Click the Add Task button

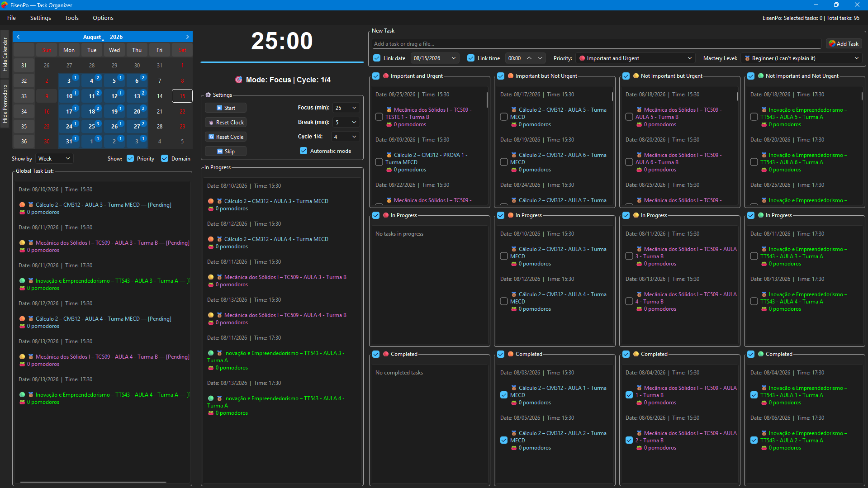click(x=844, y=44)
